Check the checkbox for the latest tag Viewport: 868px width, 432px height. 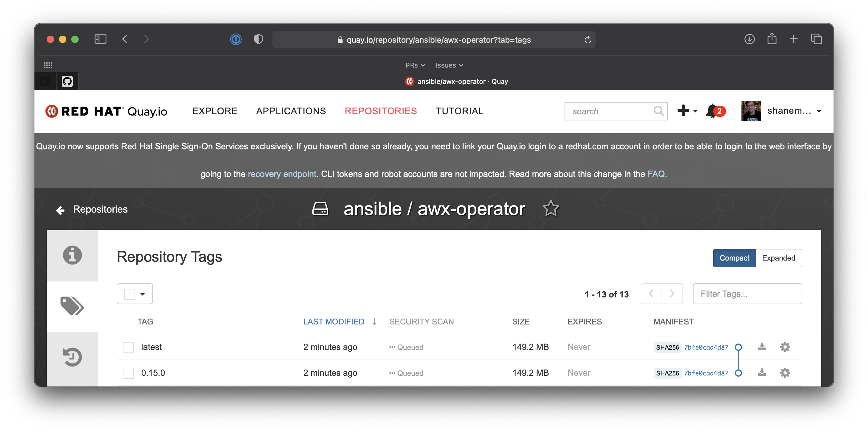click(x=128, y=347)
